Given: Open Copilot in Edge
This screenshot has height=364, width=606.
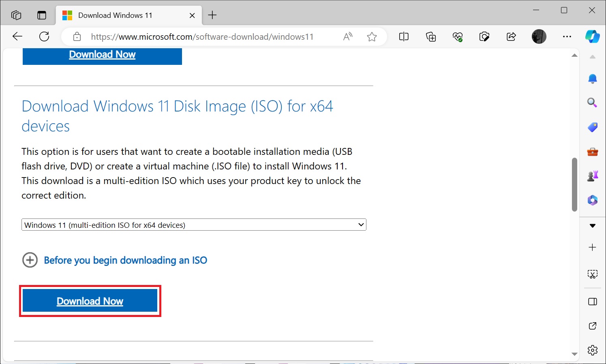Looking at the screenshot, I should 592,36.
